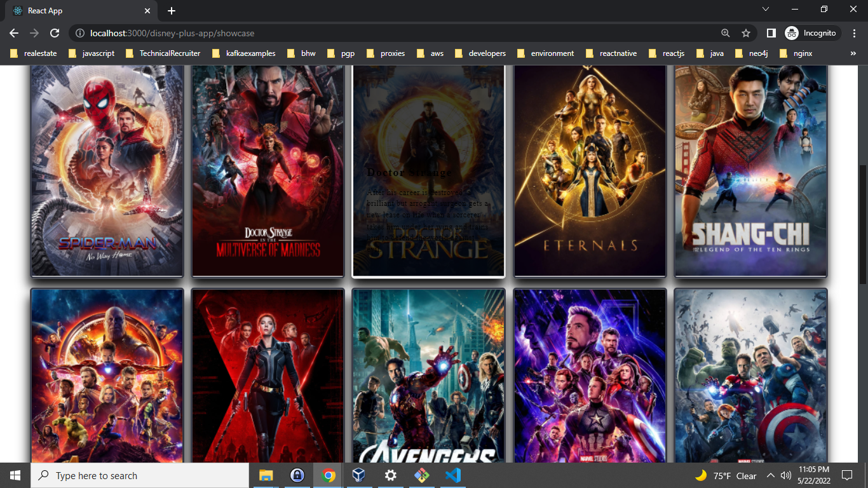Show hidden system tray icons
The height and width of the screenshot is (488, 868).
(x=770, y=475)
